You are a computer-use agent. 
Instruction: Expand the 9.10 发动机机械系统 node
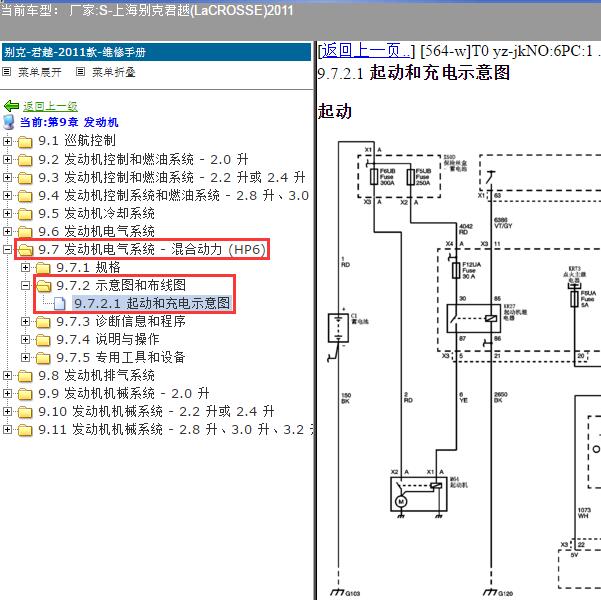[7, 411]
